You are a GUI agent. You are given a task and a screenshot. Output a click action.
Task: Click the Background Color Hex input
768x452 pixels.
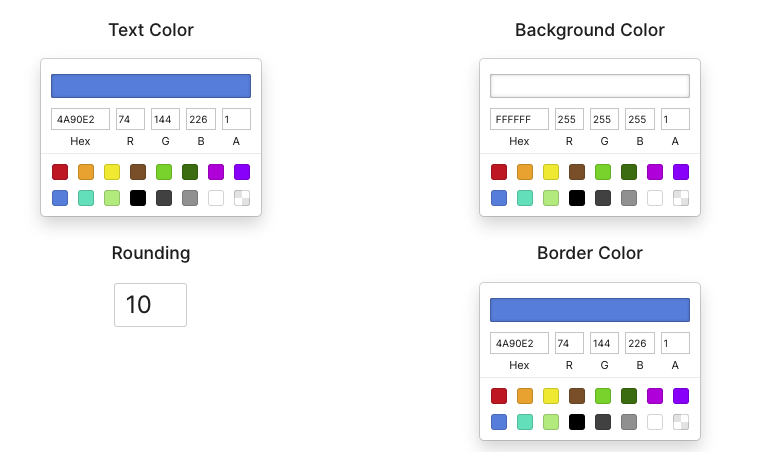(519, 119)
